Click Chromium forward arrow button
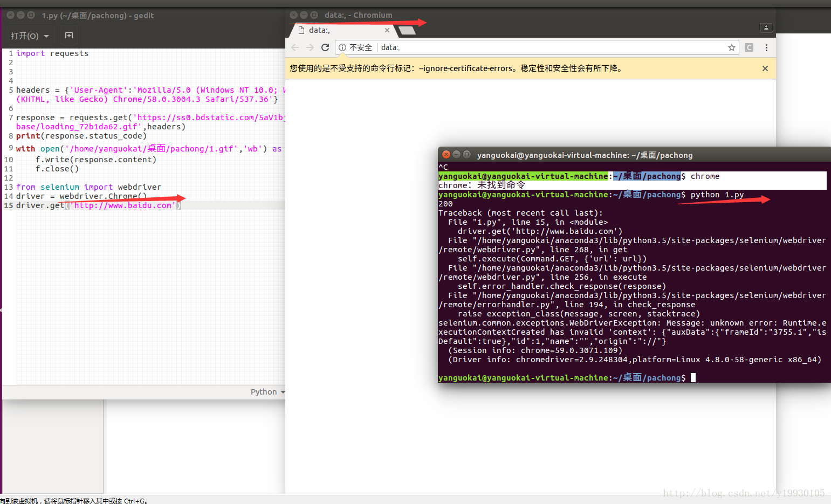Image resolution: width=831 pixels, height=504 pixels. (310, 47)
